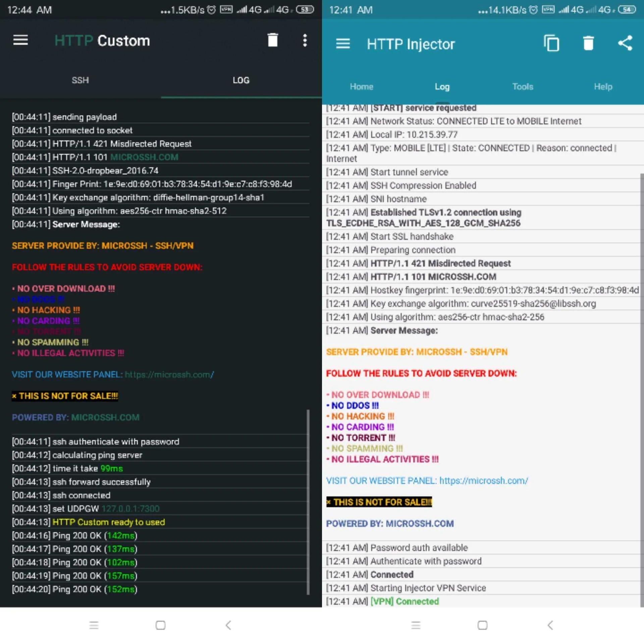Tap the VPN indicator in the 12:44 status bar
This screenshot has width=644, height=644.
pyautogui.click(x=226, y=9)
